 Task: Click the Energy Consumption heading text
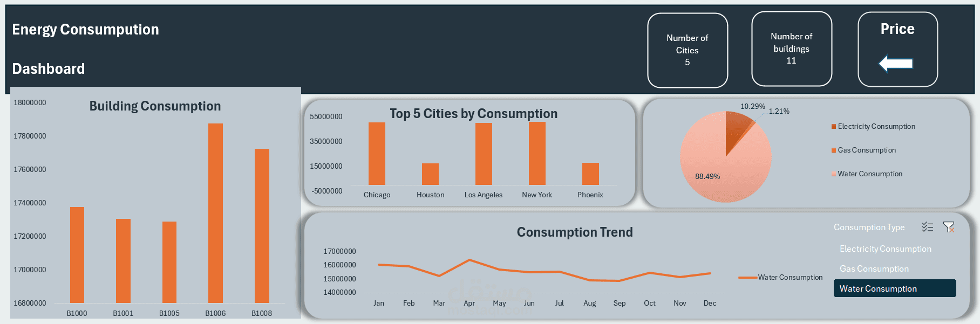[x=85, y=29]
